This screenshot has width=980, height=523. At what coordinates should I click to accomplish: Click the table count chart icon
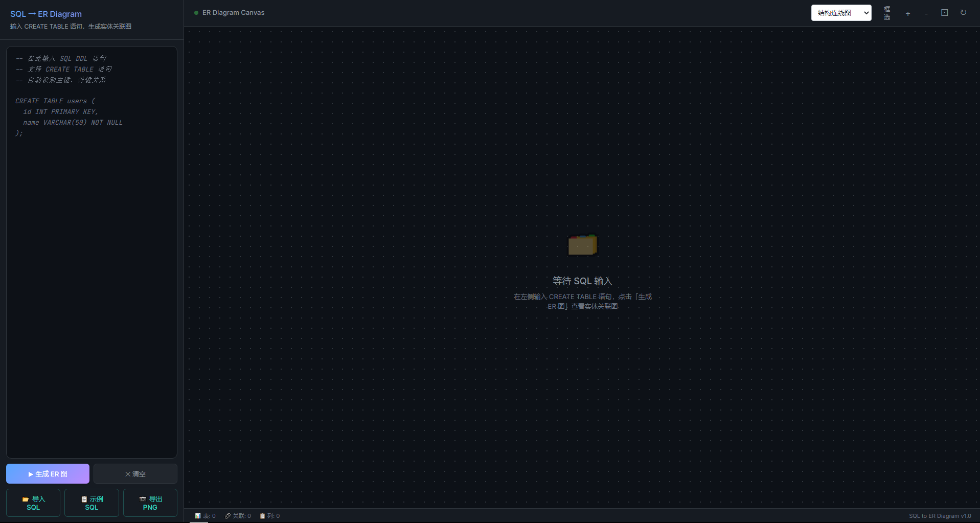click(198, 516)
